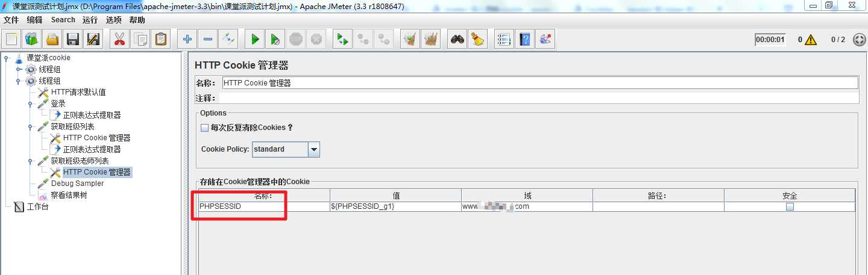Viewport: 868px width, 275px height.
Task: Select 工作台 workbench in tree
Action: coord(37,206)
